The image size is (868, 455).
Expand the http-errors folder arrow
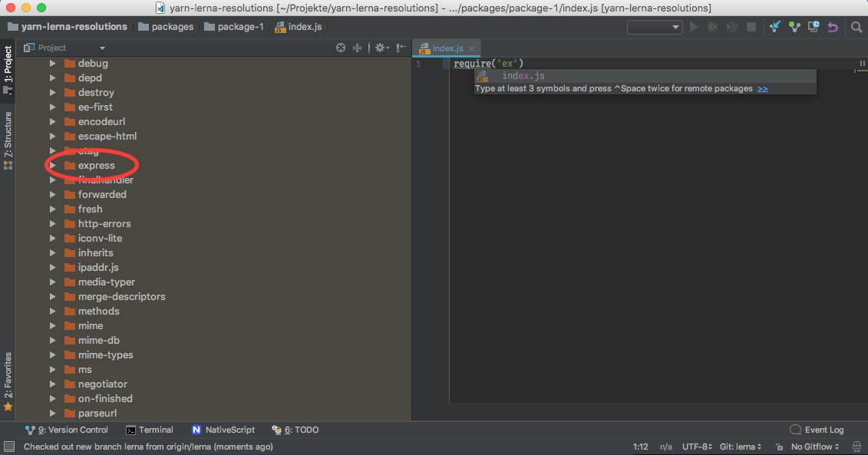point(53,223)
